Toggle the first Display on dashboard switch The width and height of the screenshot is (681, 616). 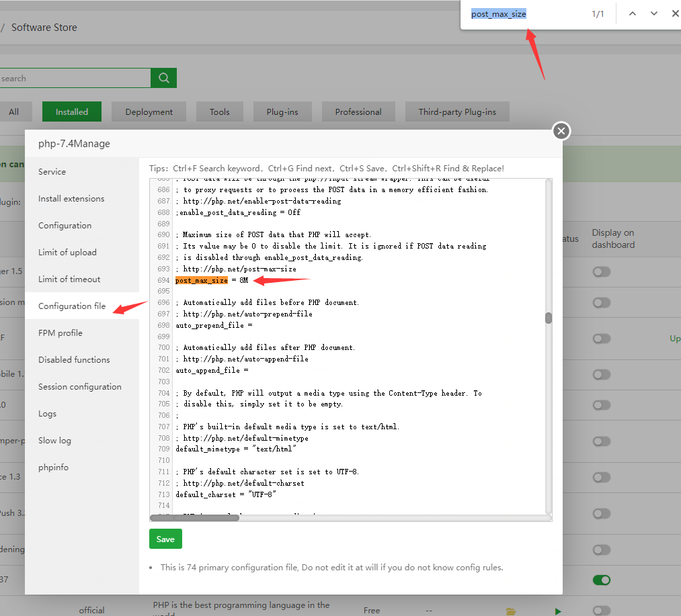pos(602,272)
